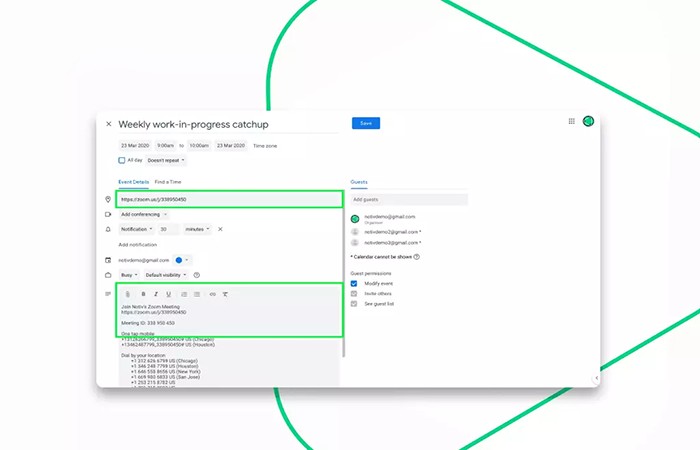
Task: Click the location pin icon
Action: 108,199
